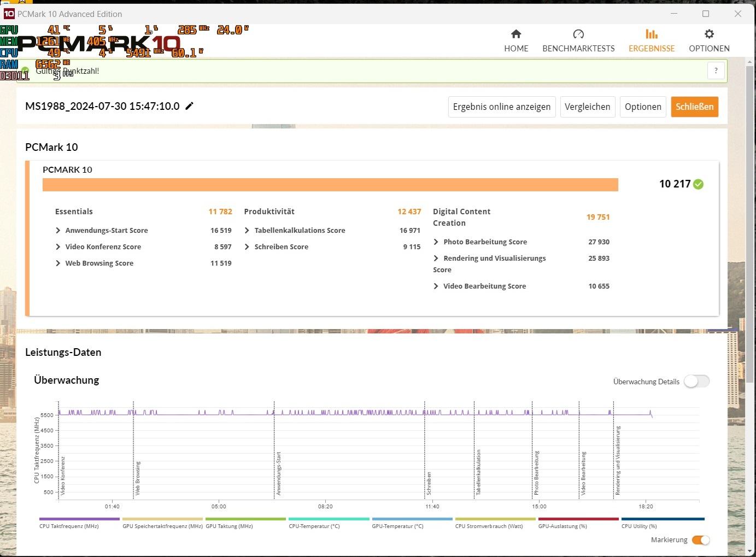
Task: Click the Tabellenkalkulation chart marker
Action: pos(478,473)
